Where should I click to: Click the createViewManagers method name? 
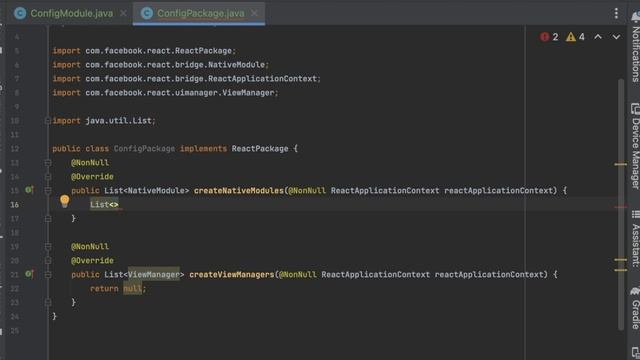[x=231, y=275]
